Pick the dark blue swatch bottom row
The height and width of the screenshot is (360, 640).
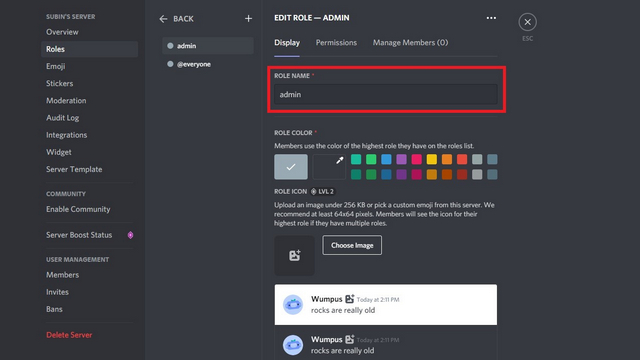click(x=386, y=174)
